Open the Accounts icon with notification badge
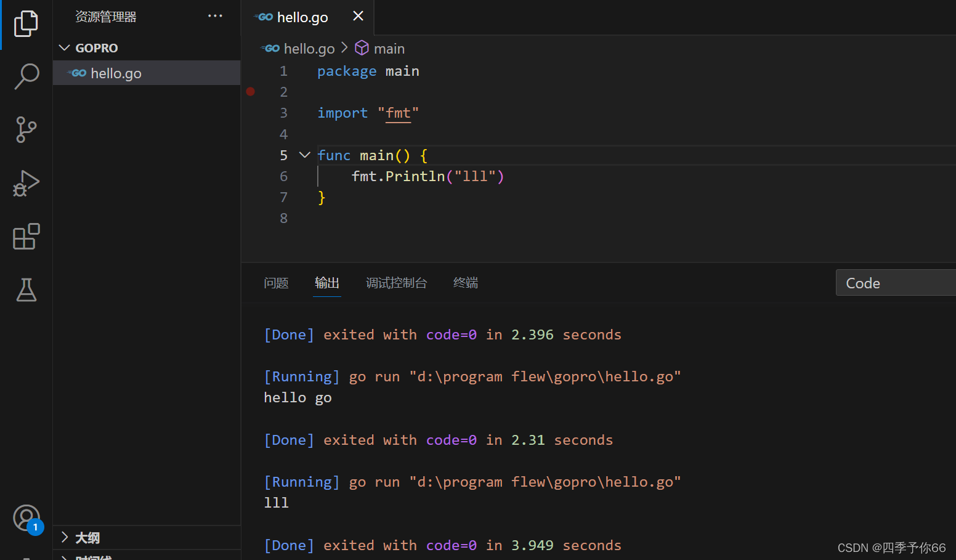Screen dimensions: 956x560 coord(27,518)
